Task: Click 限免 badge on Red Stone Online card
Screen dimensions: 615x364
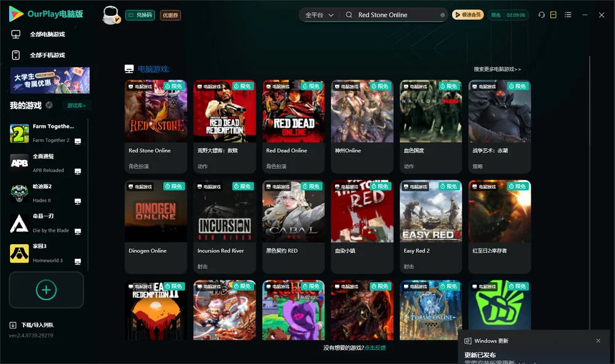Action: click(174, 86)
